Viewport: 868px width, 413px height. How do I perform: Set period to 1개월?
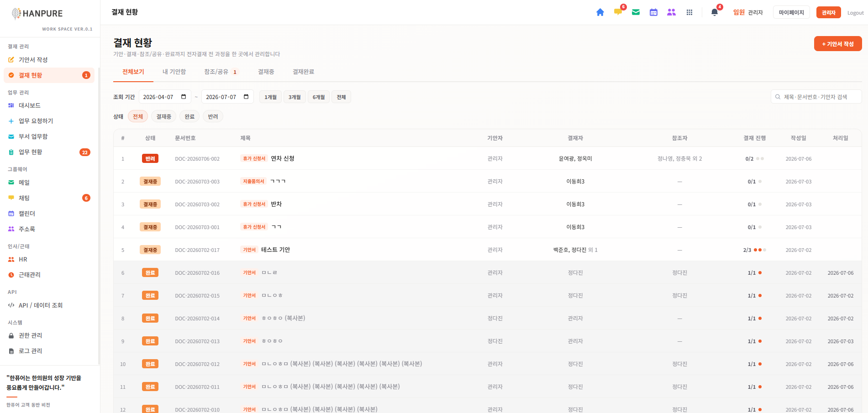tap(270, 97)
